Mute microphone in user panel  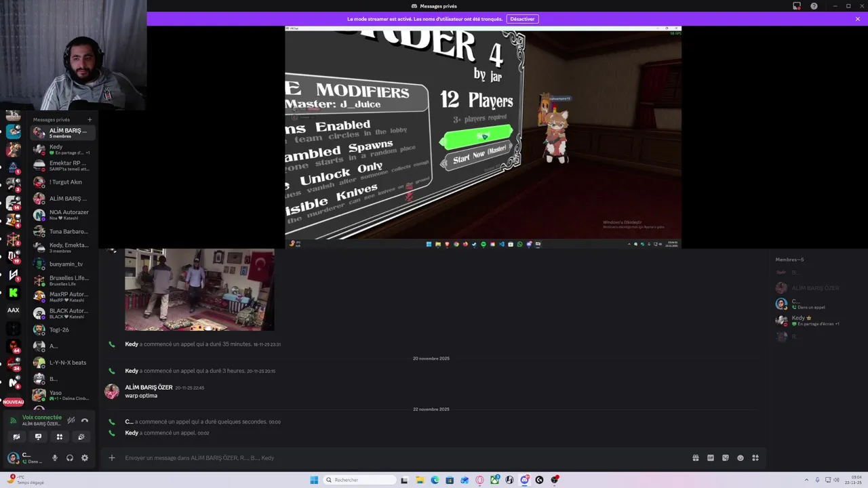click(55, 458)
